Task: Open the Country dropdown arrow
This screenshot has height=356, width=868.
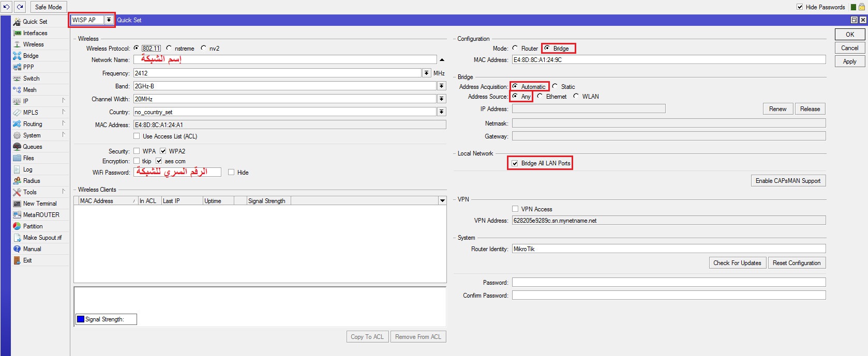Action: coord(441,112)
